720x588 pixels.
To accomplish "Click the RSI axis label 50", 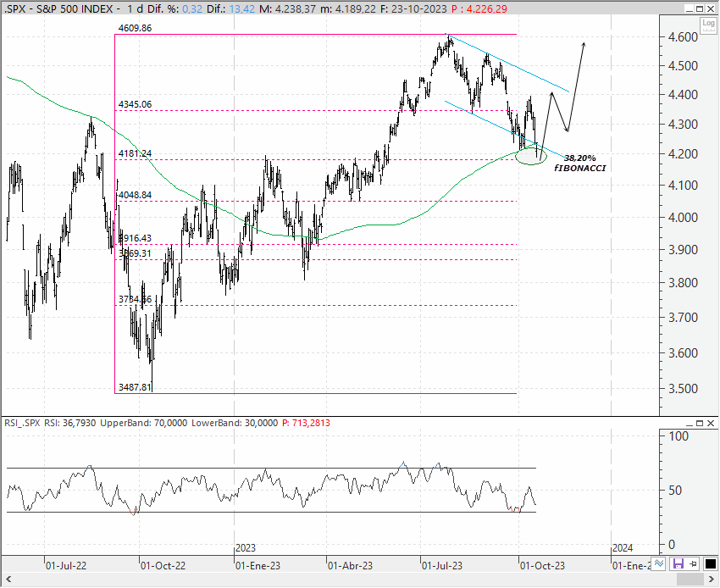I will tap(675, 491).
